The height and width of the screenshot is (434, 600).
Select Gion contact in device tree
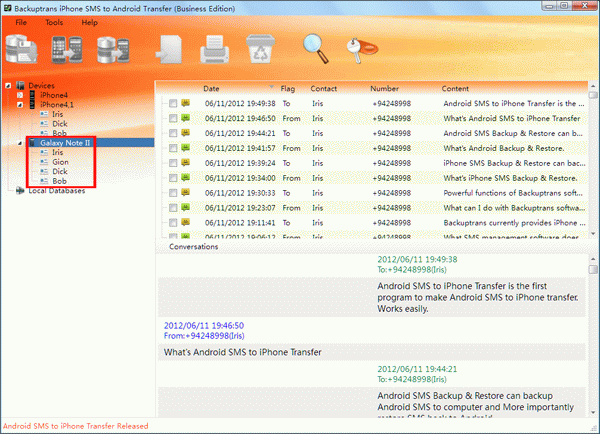click(60, 162)
